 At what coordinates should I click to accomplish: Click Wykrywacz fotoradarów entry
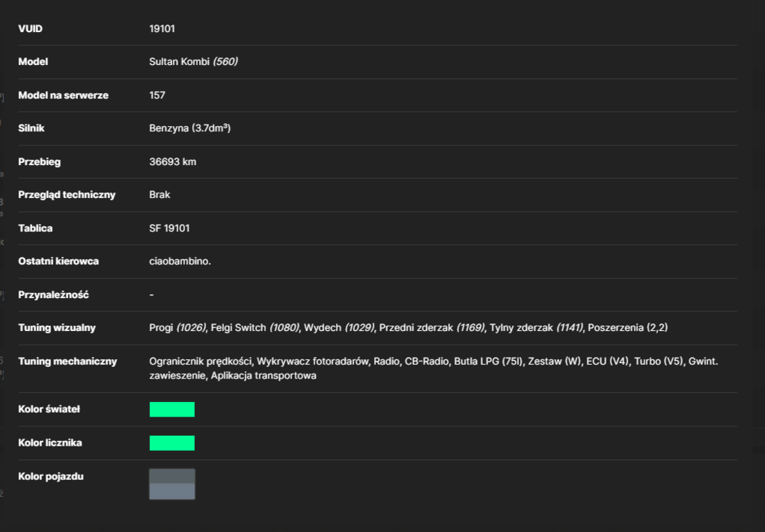coord(313,362)
